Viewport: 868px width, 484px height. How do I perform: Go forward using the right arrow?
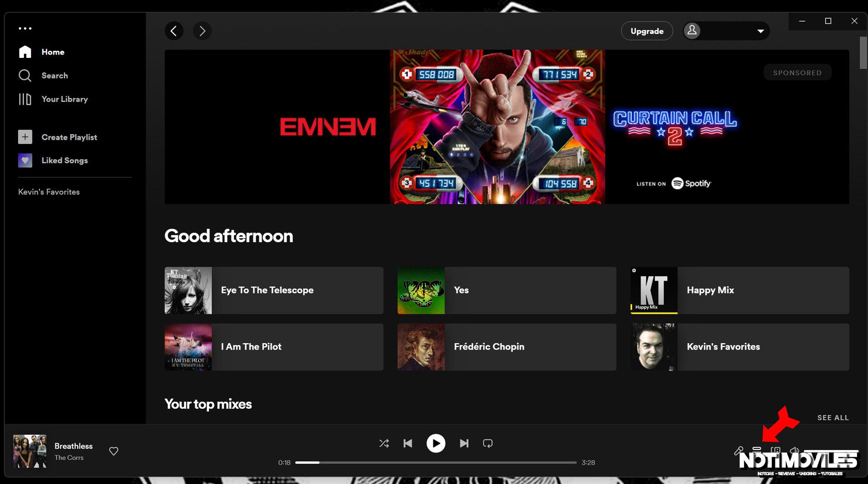pos(202,31)
